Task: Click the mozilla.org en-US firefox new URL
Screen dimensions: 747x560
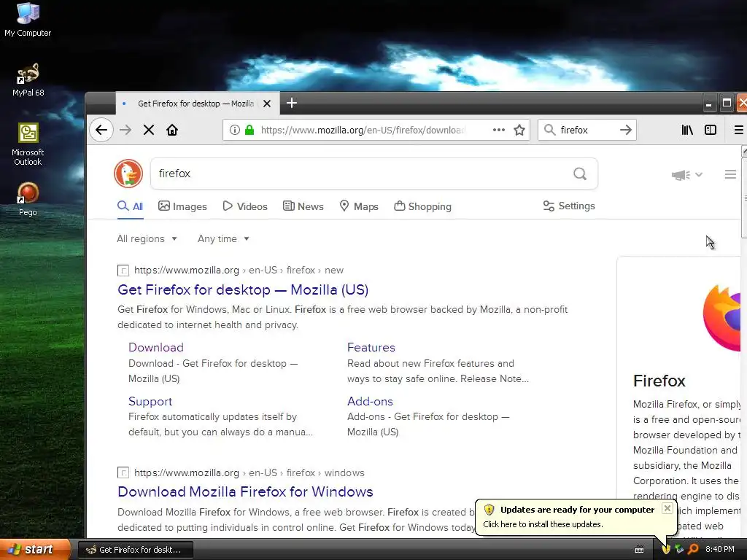Action: pos(239,270)
